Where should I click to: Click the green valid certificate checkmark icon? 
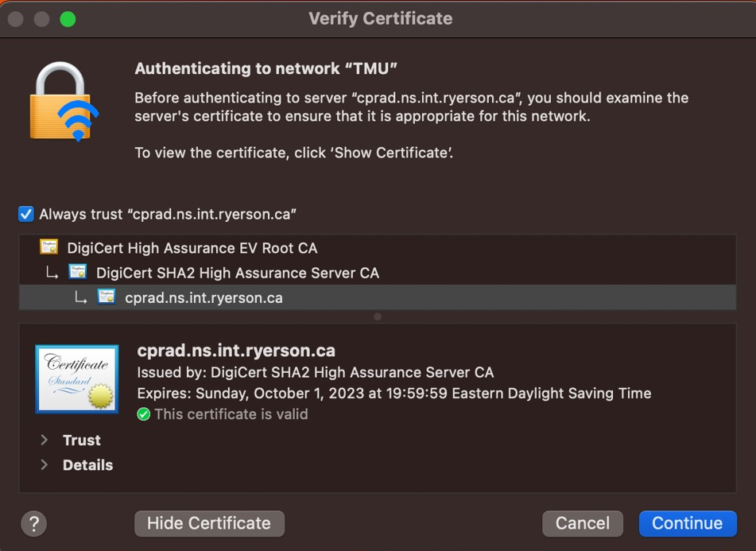click(144, 414)
